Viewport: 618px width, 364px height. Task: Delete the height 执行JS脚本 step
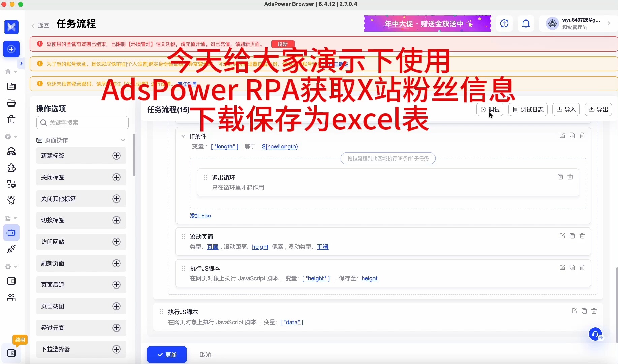pyautogui.click(x=582, y=267)
